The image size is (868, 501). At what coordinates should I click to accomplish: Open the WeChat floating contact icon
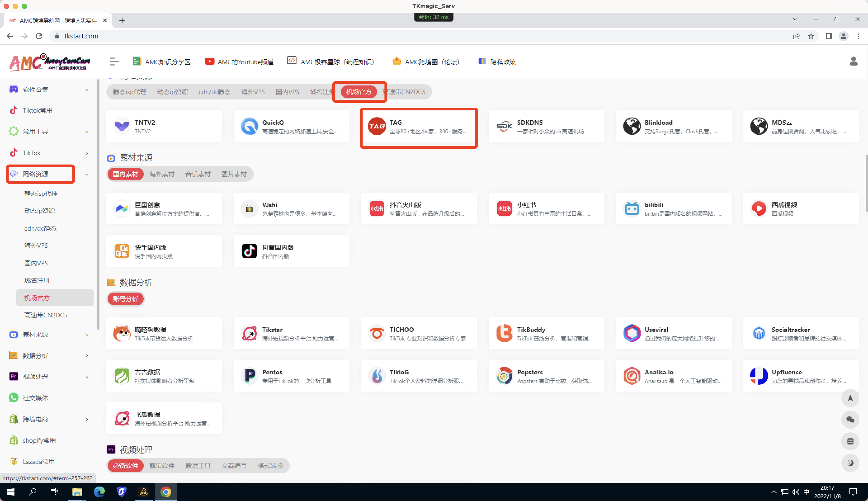(x=850, y=419)
